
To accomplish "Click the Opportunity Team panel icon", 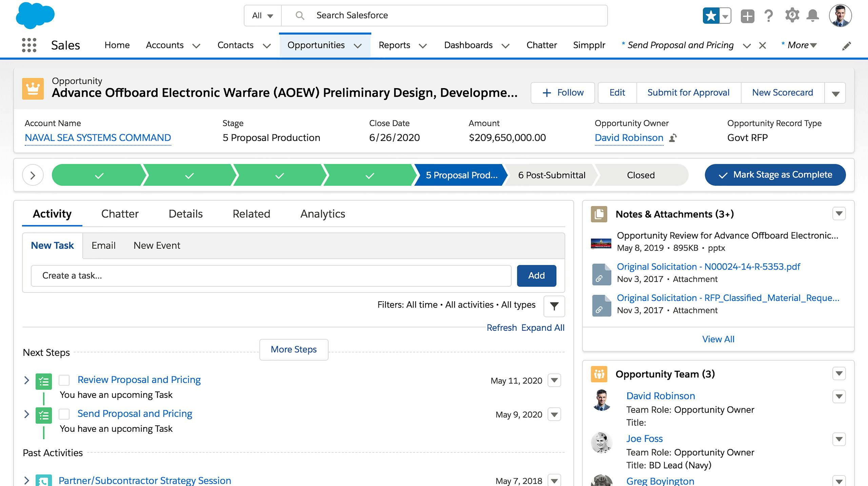I will 599,374.
